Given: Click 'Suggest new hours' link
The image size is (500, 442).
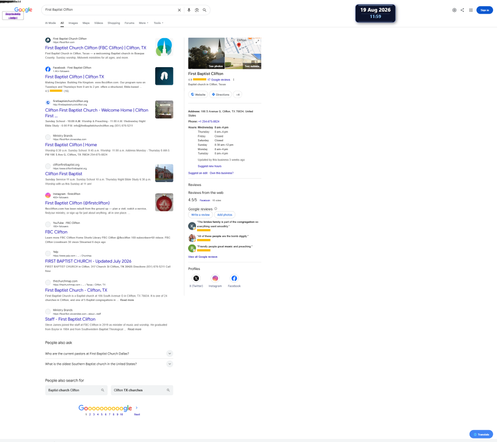Looking at the screenshot, I should tap(210, 166).
